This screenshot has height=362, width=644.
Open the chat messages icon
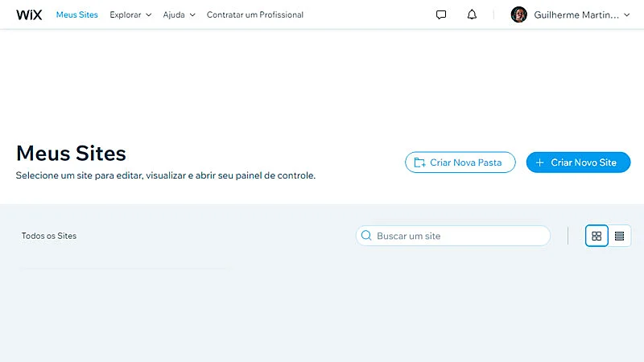(x=441, y=14)
